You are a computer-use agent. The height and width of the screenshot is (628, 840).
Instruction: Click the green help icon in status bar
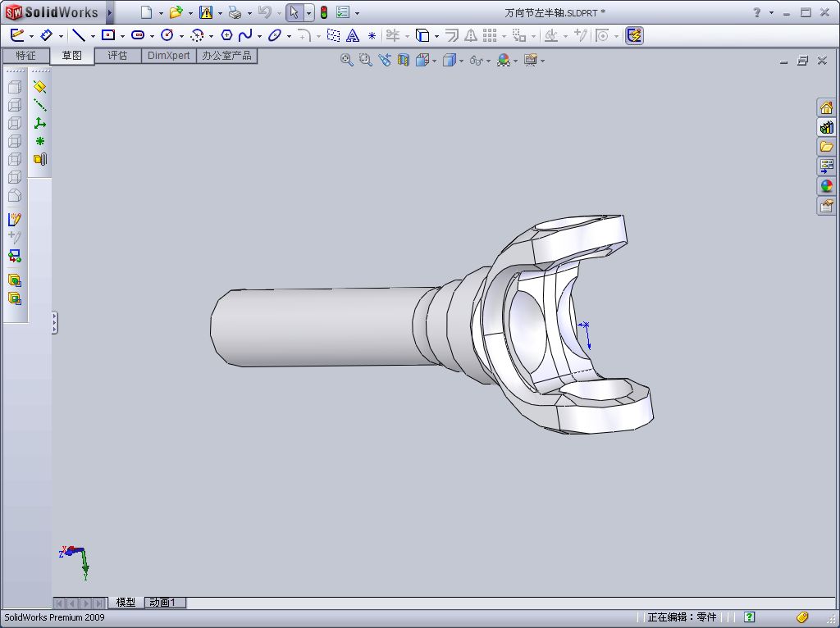tap(750, 617)
